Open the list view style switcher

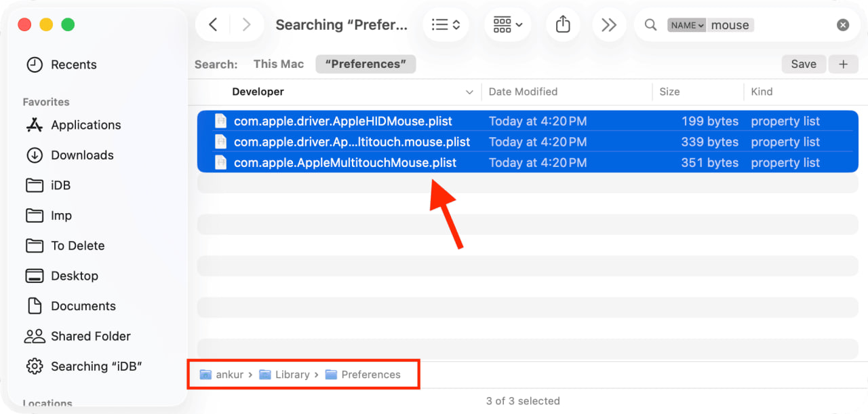(446, 25)
